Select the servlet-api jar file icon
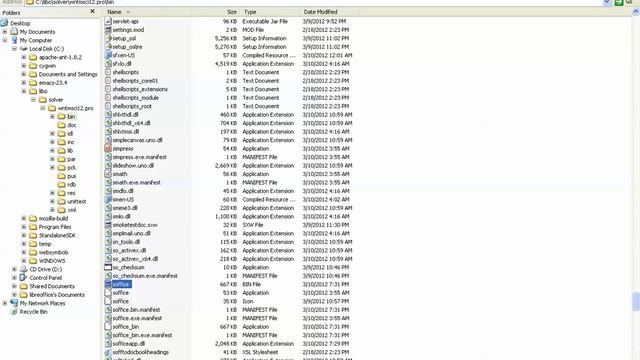 coord(108,21)
